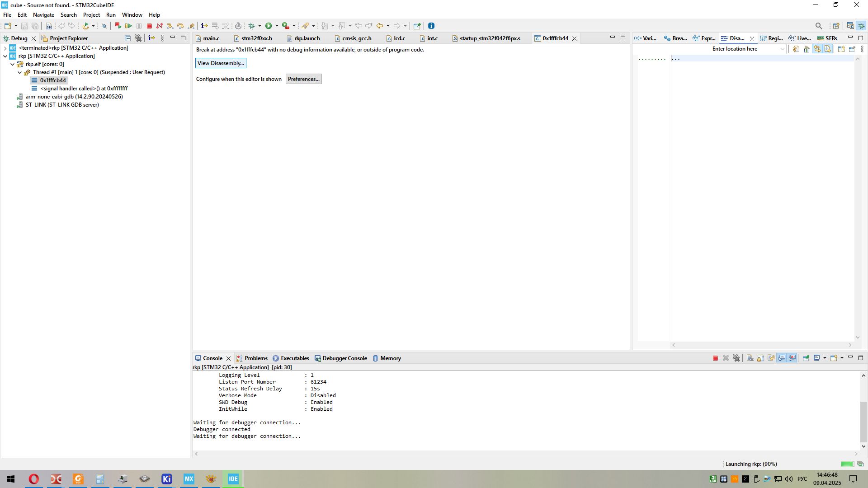Image resolution: width=868 pixels, height=488 pixels.
Task: Open the Registers view tab
Action: [771, 38]
